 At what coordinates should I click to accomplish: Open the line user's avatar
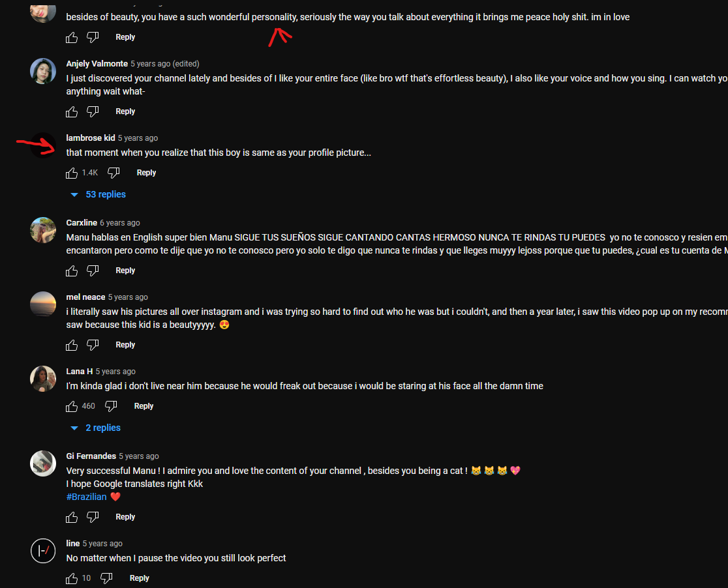43,551
